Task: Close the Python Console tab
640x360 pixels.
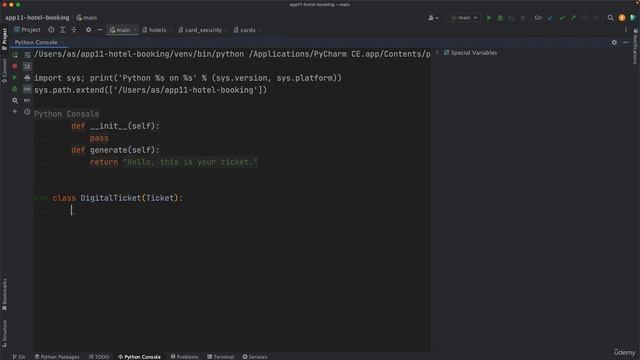Action: [62, 42]
